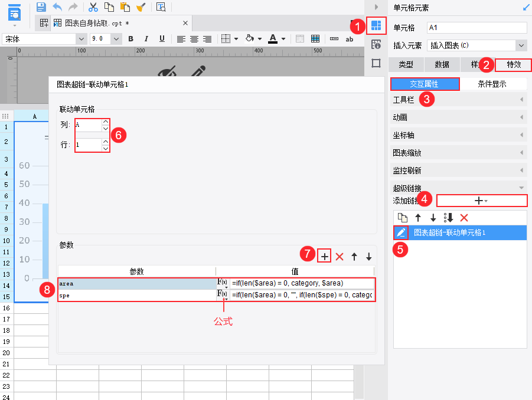Center-align the text
This screenshot has height=400, width=532.
pyautogui.click(x=194, y=39)
